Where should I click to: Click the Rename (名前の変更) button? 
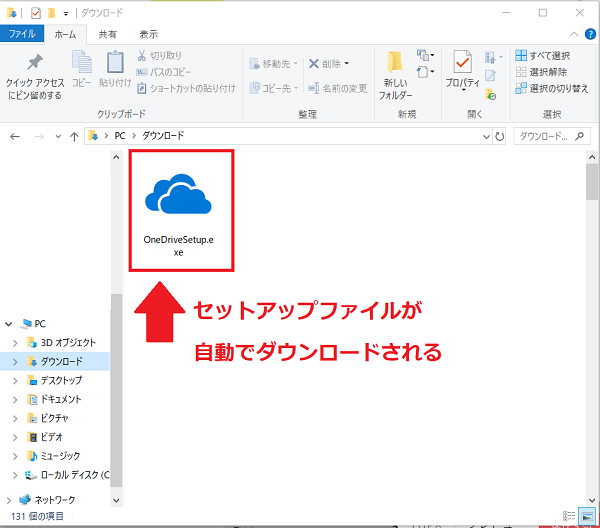click(x=338, y=88)
